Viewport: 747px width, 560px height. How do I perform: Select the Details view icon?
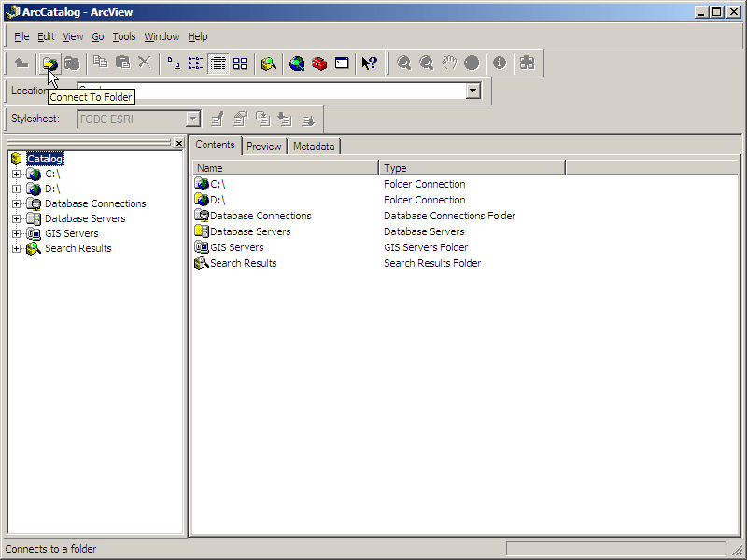coord(218,63)
